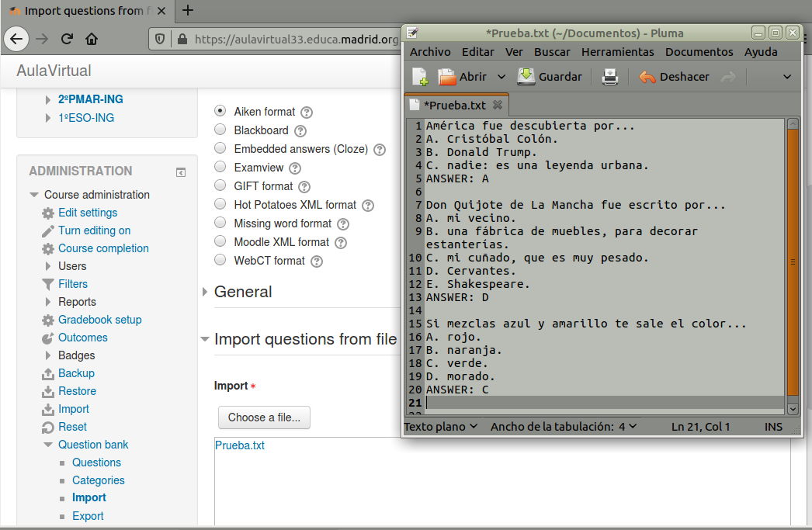Click the print icon in Pluma toolbar
The height and width of the screenshot is (530, 812).
point(611,77)
